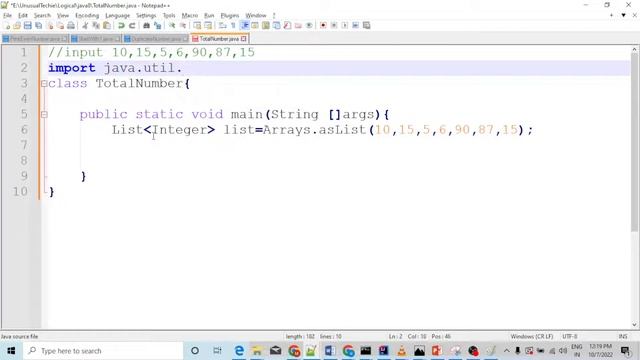Click the Save Recorded Macro icon
The image size is (640, 360).
(x=367, y=25)
